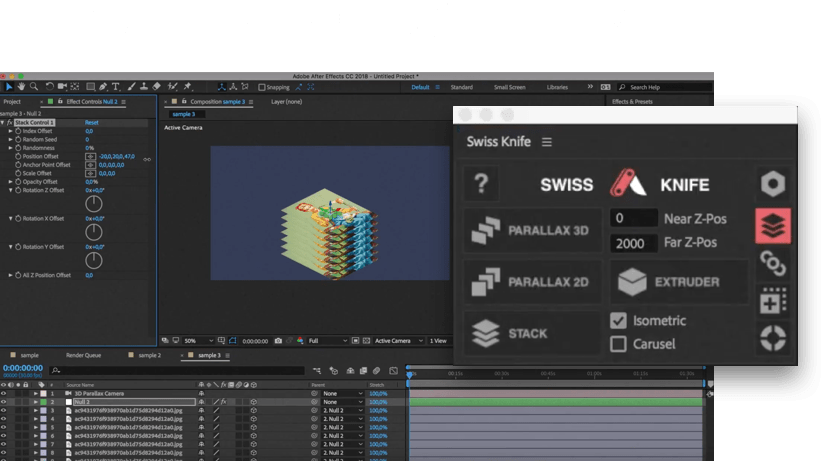
Task: Select the Unified Camera tool
Action: pos(62,87)
